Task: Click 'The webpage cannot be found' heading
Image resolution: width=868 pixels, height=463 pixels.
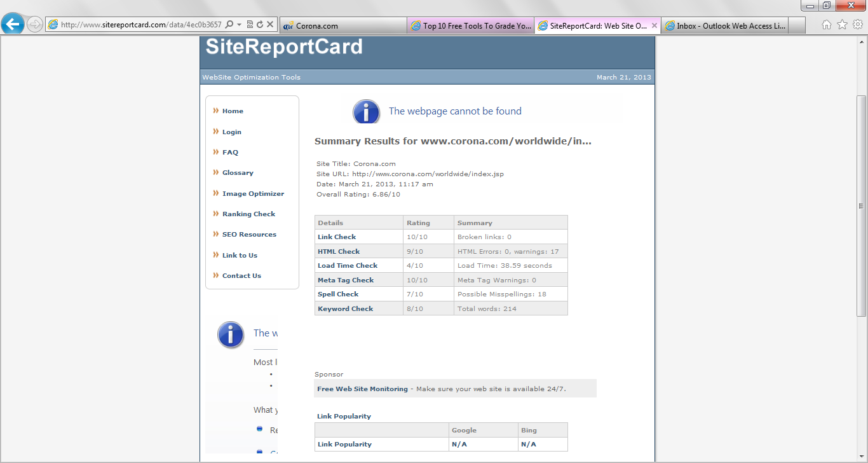Action: click(455, 111)
